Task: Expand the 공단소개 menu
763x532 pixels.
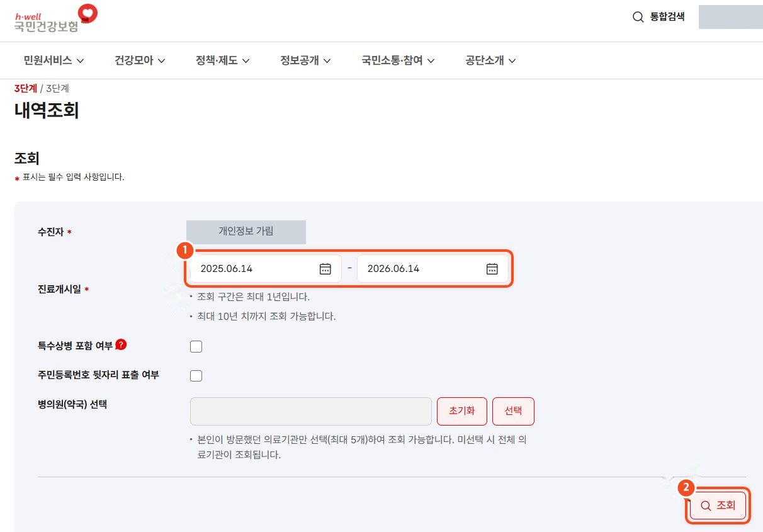Action: [x=490, y=61]
